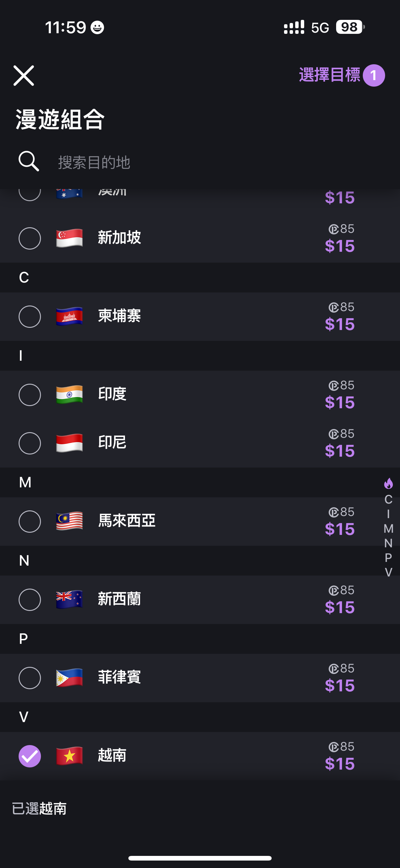
Task: Tap the Philippines flag icon
Action: 69,678
